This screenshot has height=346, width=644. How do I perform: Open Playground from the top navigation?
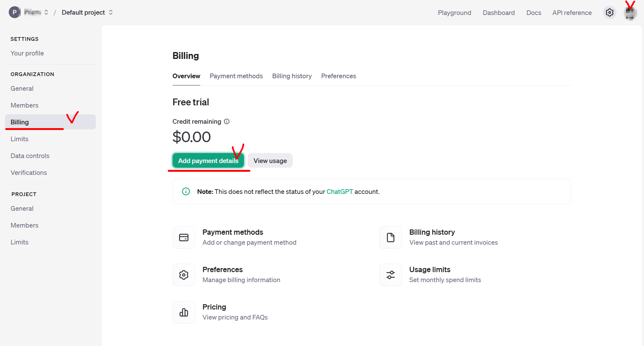[454, 13]
